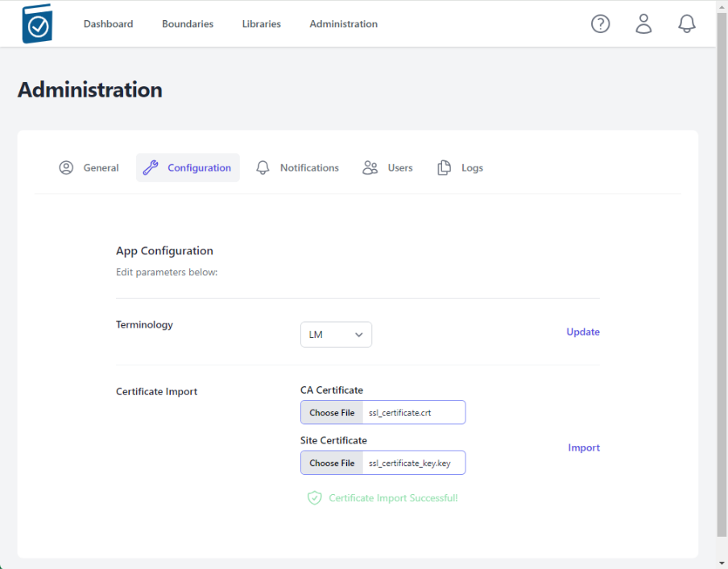Click the green shield success icon
Image resolution: width=728 pixels, height=569 pixels.
coord(315,498)
